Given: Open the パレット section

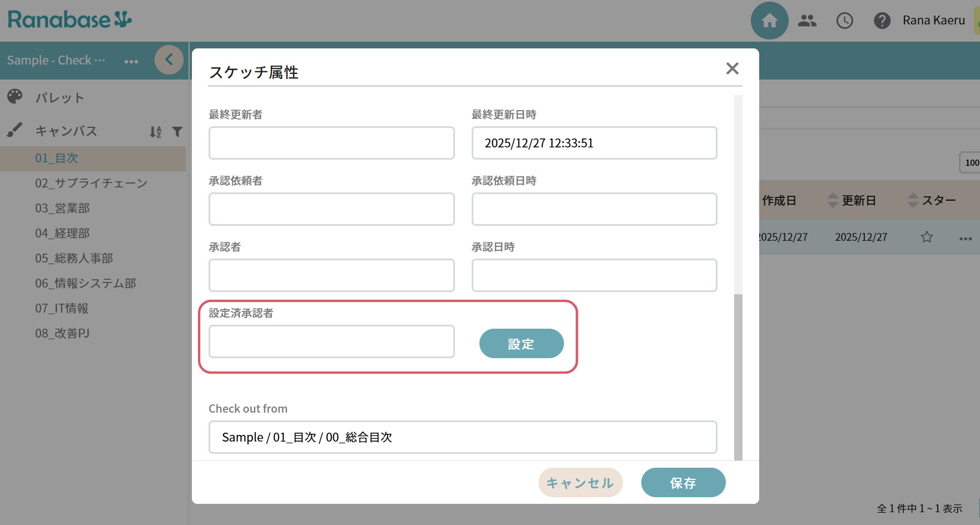Looking at the screenshot, I should [x=60, y=98].
